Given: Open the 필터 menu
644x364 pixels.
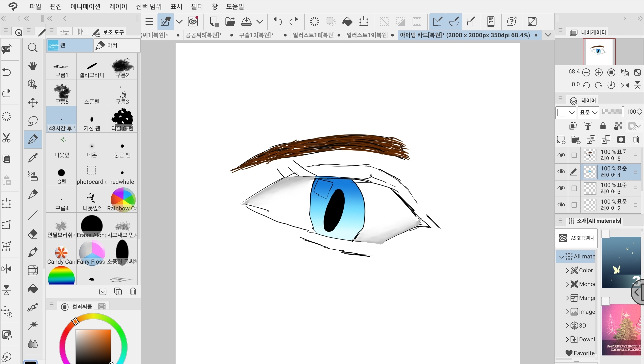Looking at the screenshot, I should pos(197,7).
